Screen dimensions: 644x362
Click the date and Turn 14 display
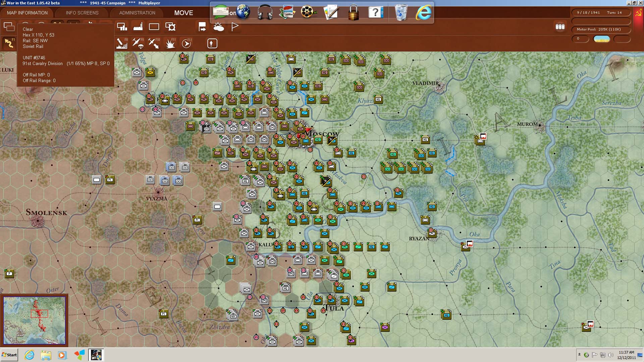point(601,13)
